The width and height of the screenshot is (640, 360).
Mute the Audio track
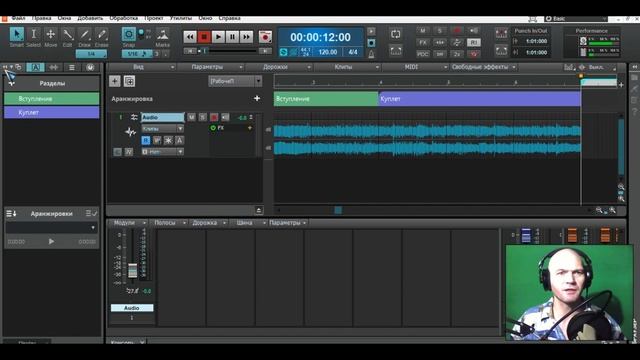pos(191,118)
